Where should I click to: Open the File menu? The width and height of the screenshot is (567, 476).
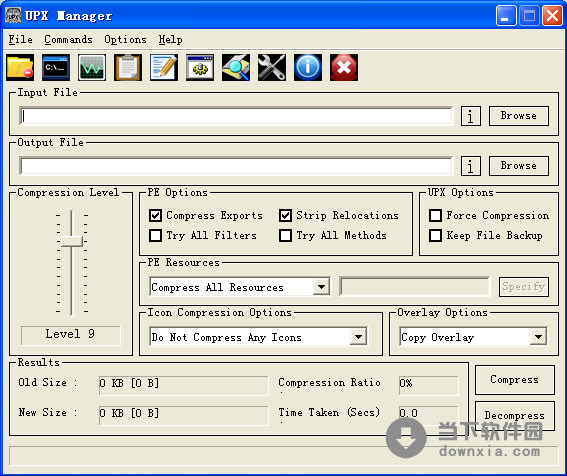(21, 39)
